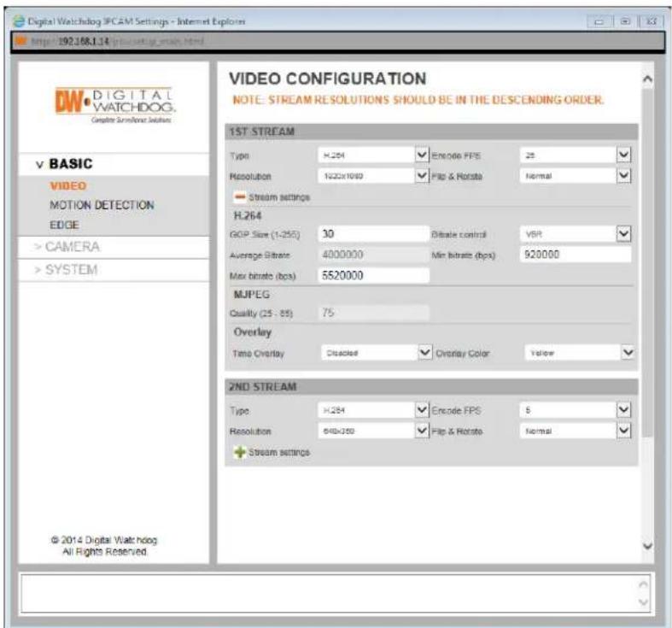Click the Min bitrate input field
Viewport: 672px width, 628px height.
576,255
